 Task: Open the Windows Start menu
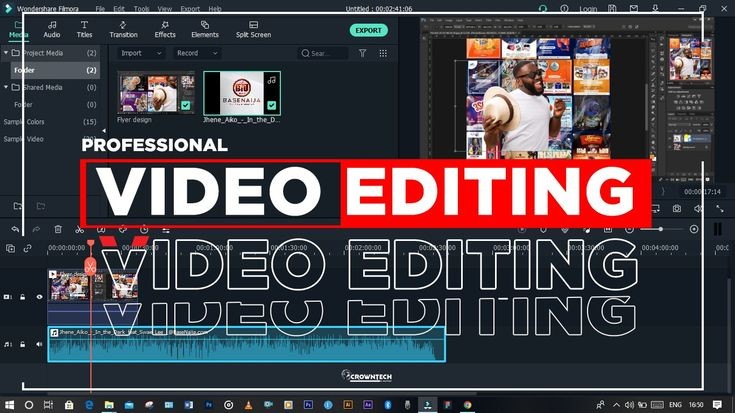point(9,405)
